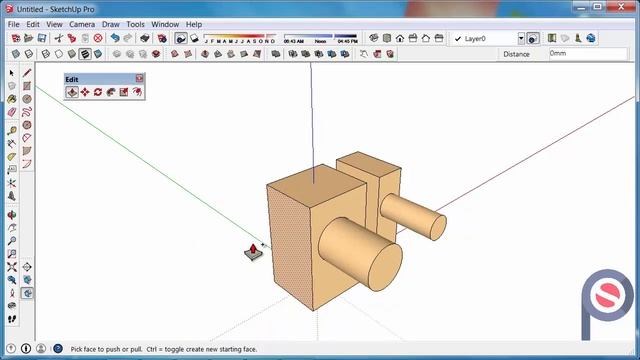Screen dimensions: 640x360
Task: Open the File menu
Action: (13, 24)
